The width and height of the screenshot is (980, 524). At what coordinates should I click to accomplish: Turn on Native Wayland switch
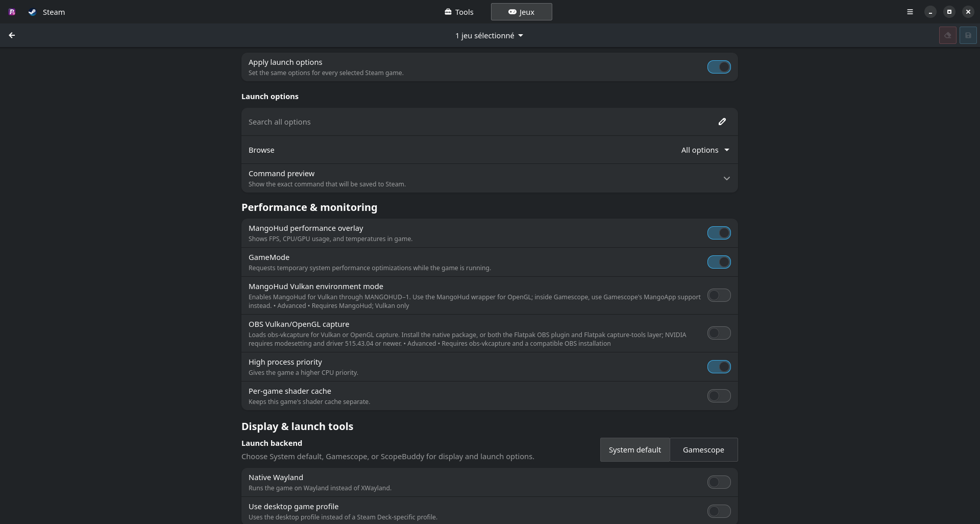[x=719, y=482]
